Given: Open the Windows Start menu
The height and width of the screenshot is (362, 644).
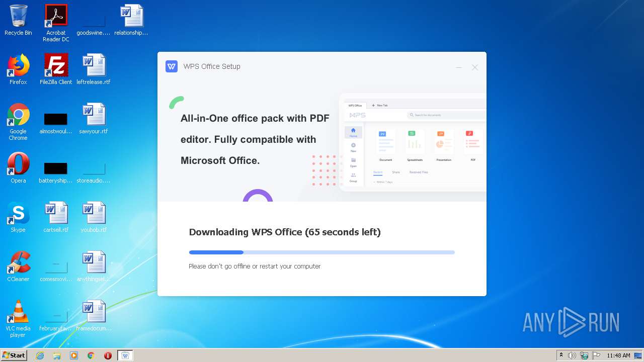Looking at the screenshot, I should 14,355.
